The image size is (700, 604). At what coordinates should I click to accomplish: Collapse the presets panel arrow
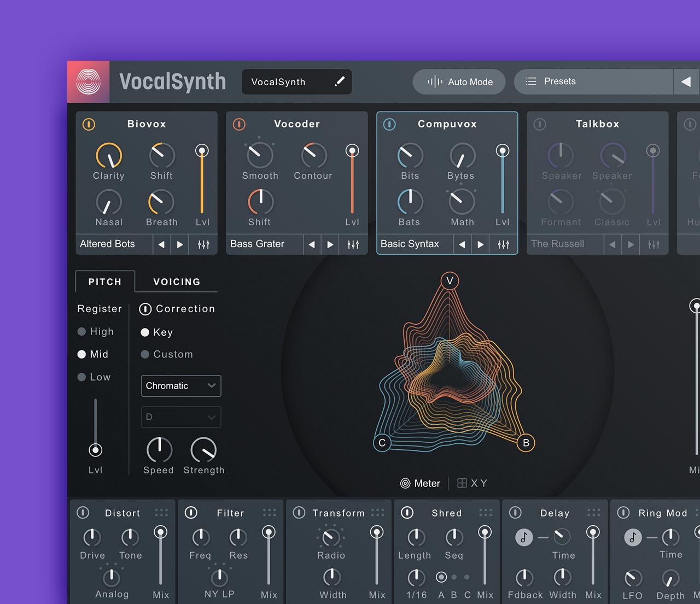tap(686, 81)
